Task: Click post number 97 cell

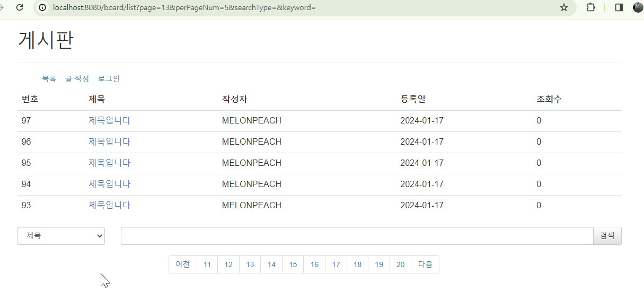Action: point(27,120)
